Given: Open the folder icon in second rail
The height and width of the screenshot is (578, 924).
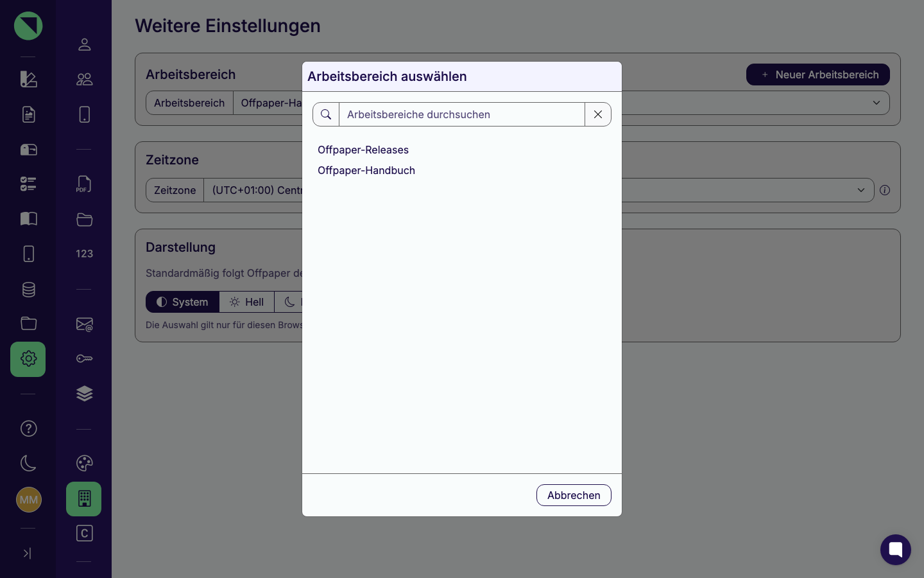Looking at the screenshot, I should coord(84,219).
